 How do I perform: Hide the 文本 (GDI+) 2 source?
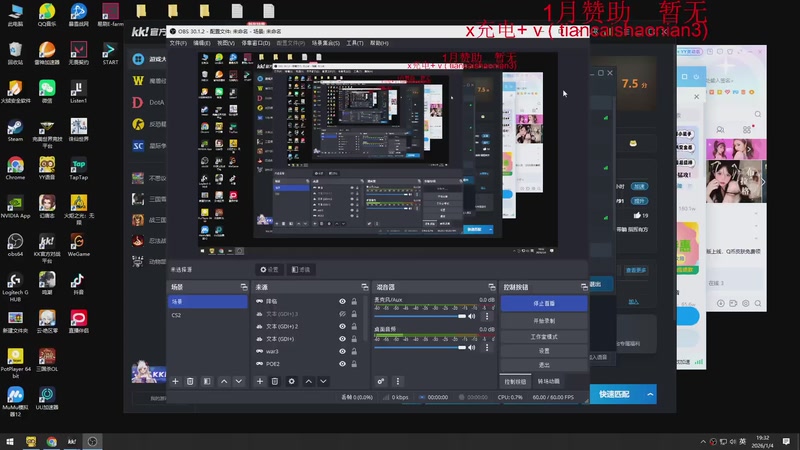click(342, 327)
